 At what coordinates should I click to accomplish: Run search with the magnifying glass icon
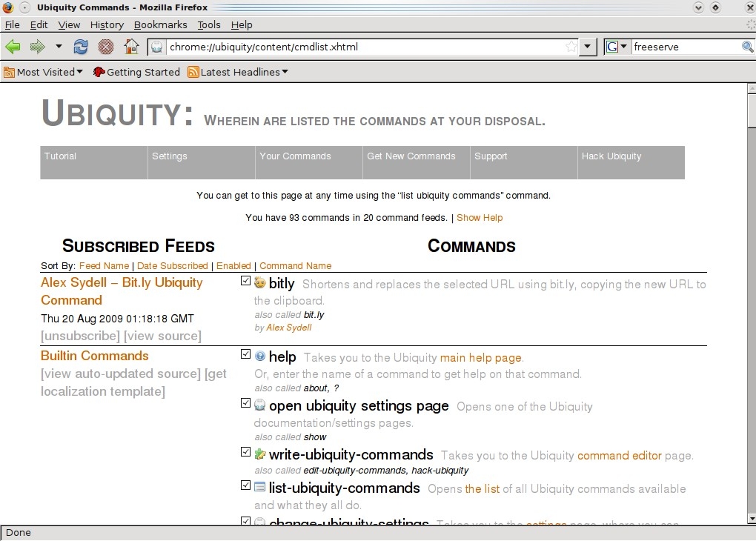point(747,47)
